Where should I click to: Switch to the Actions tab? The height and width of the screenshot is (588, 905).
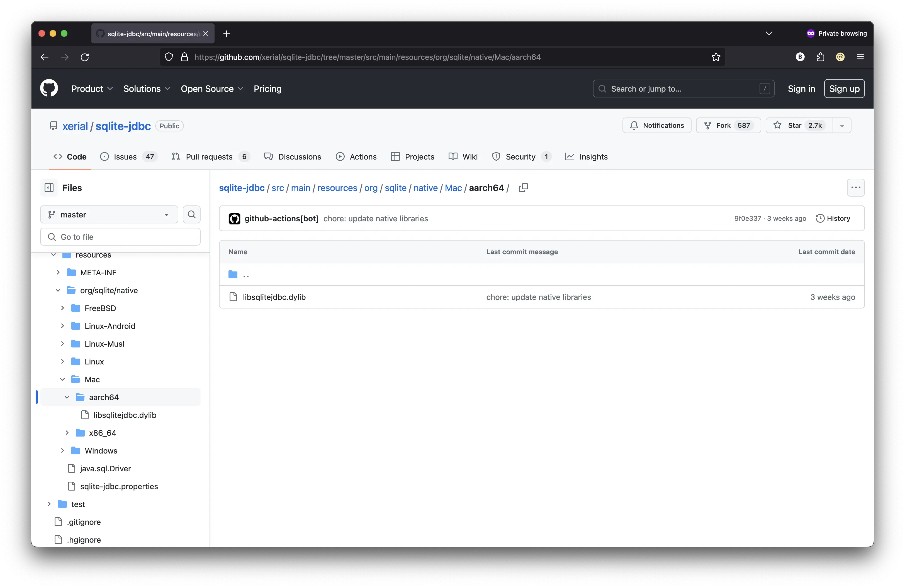click(356, 156)
